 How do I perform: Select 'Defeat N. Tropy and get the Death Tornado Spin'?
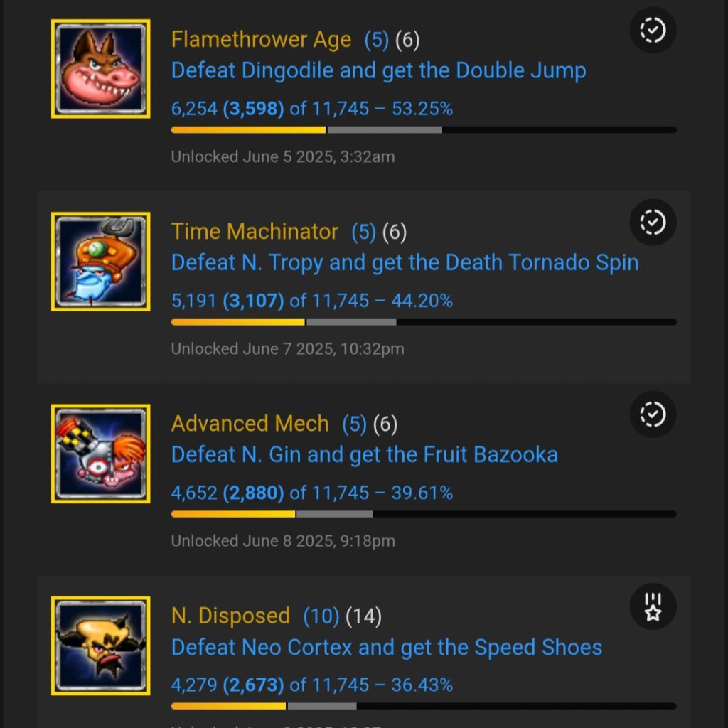[x=405, y=263]
